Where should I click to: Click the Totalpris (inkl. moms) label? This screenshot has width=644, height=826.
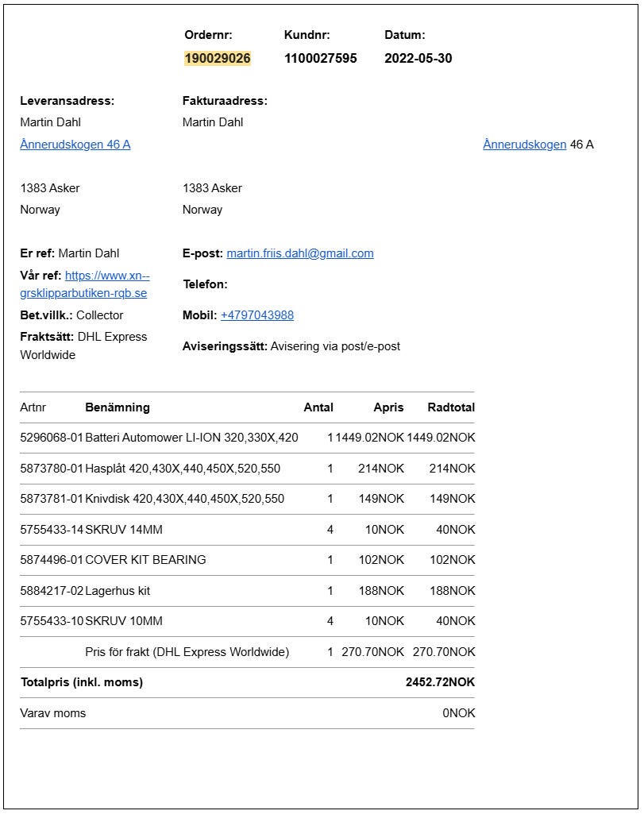pos(82,682)
